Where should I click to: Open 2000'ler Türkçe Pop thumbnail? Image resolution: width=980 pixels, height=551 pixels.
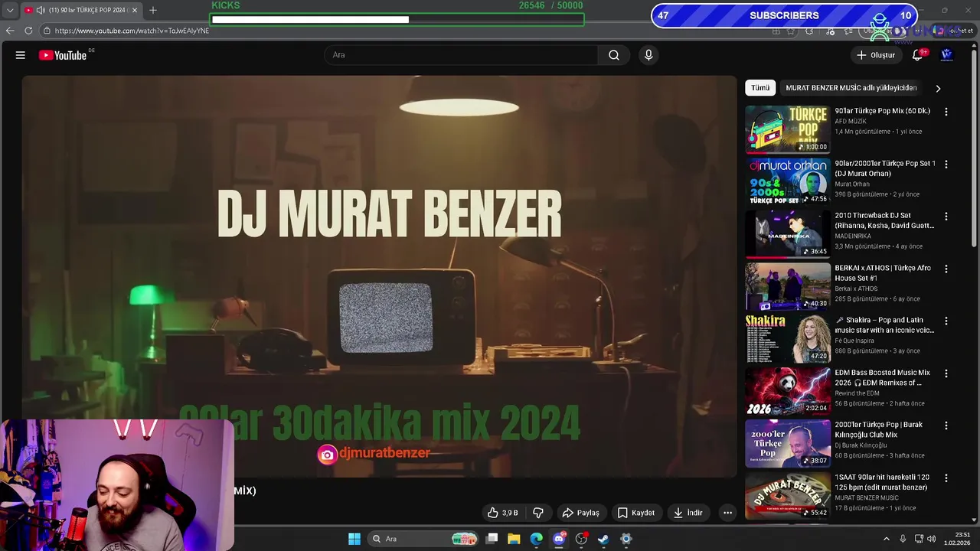788,443
